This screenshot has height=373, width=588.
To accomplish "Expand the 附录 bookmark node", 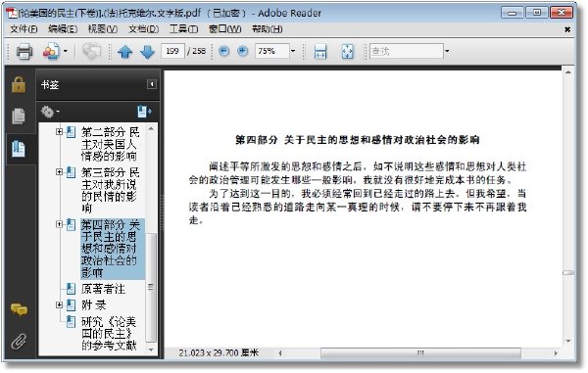I will pos(59,304).
